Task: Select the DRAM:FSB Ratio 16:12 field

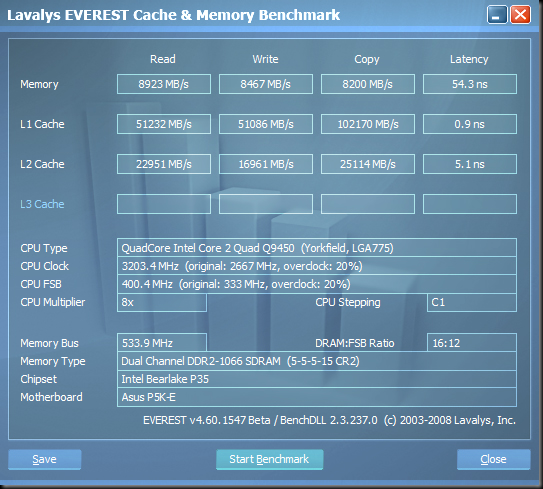Action: click(472, 343)
